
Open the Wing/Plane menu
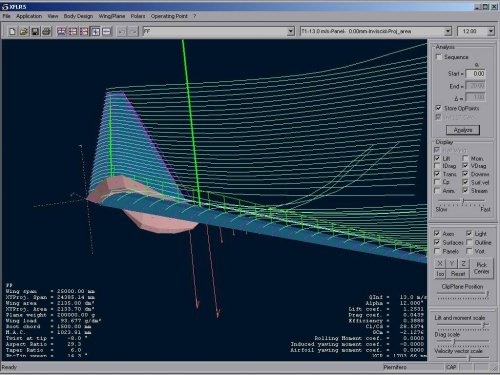(x=112, y=16)
